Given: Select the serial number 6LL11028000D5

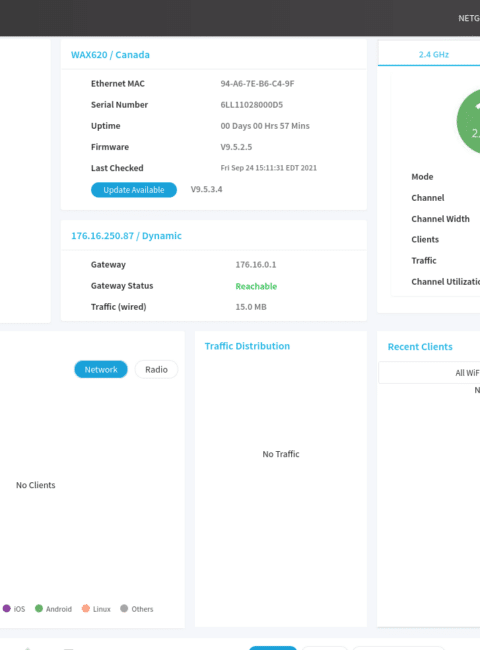Looking at the screenshot, I should [252, 105].
